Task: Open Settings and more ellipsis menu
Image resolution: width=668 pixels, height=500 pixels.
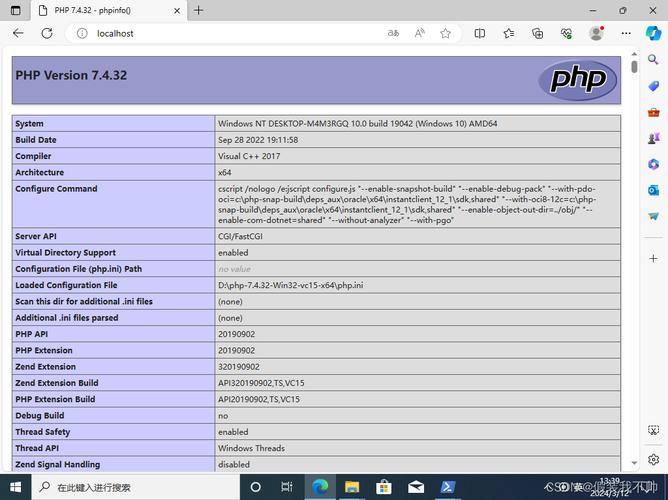Action: click(x=626, y=33)
